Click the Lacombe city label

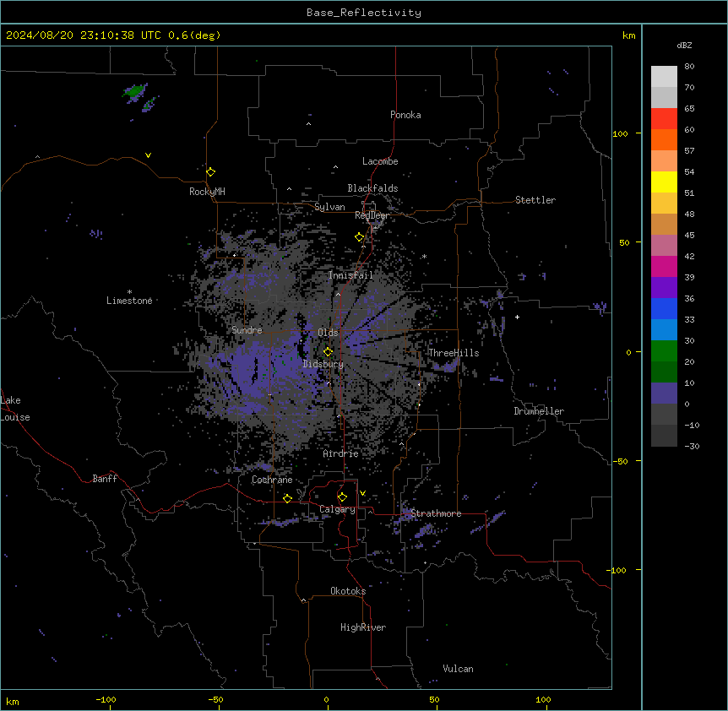click(380, 161)
